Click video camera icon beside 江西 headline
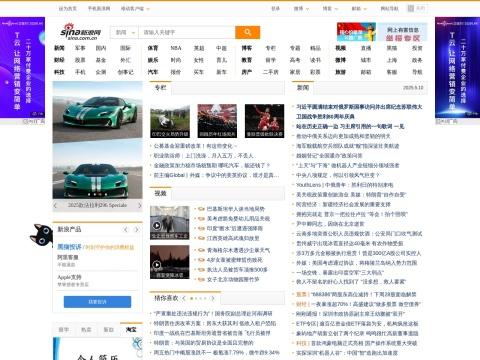480x360 pixels. click(x=201, y=238)
